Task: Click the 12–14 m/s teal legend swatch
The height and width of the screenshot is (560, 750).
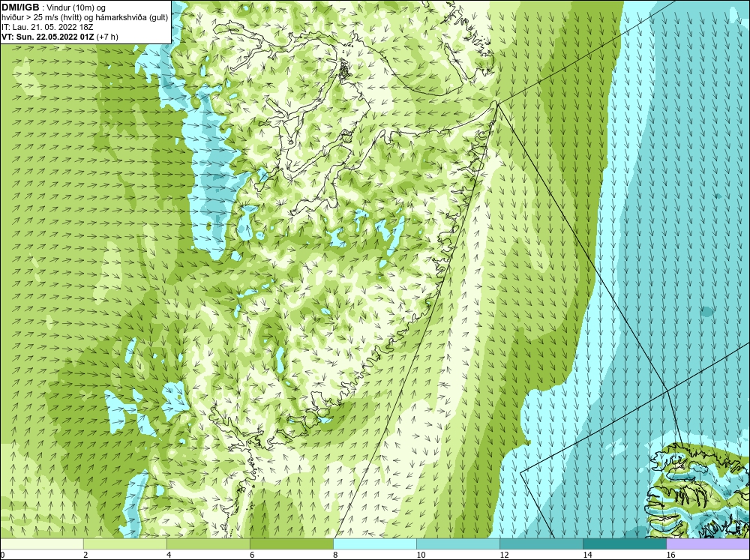Action: point(541,544)
